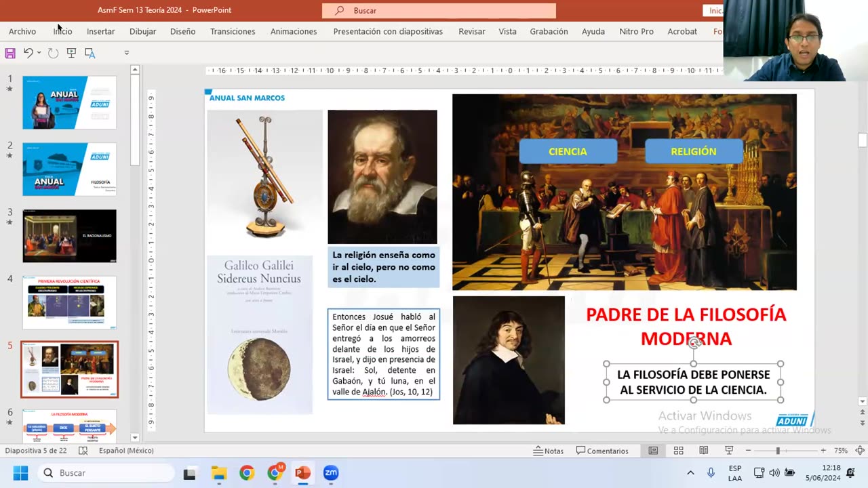Image resolution: width=868 pixels, height=488 pixels.
Task: Select slide 2 thumbnail
Action: (x=69, y=169)
